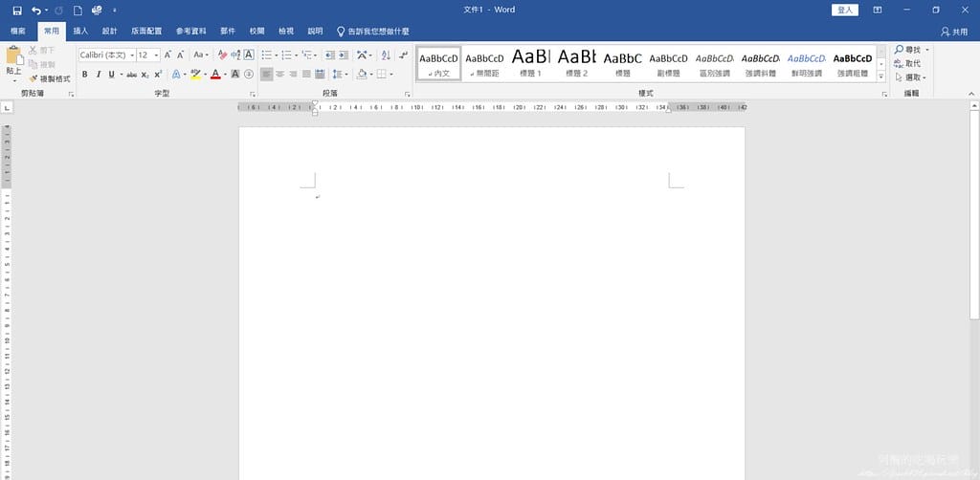The width and height of the screenshot is (980, 480).
Task: Open the phonetic guide (中 with pronunciation) tool
Action: coord(235,55)
